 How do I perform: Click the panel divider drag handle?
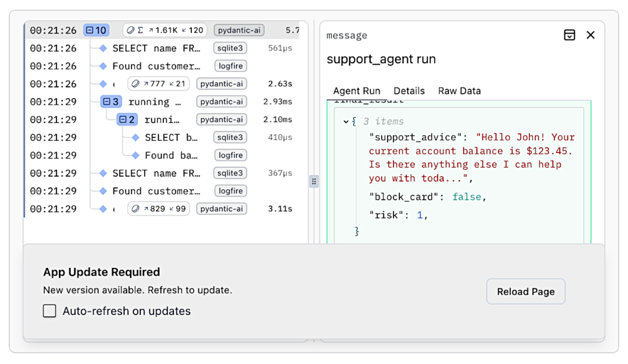(314, 181)
